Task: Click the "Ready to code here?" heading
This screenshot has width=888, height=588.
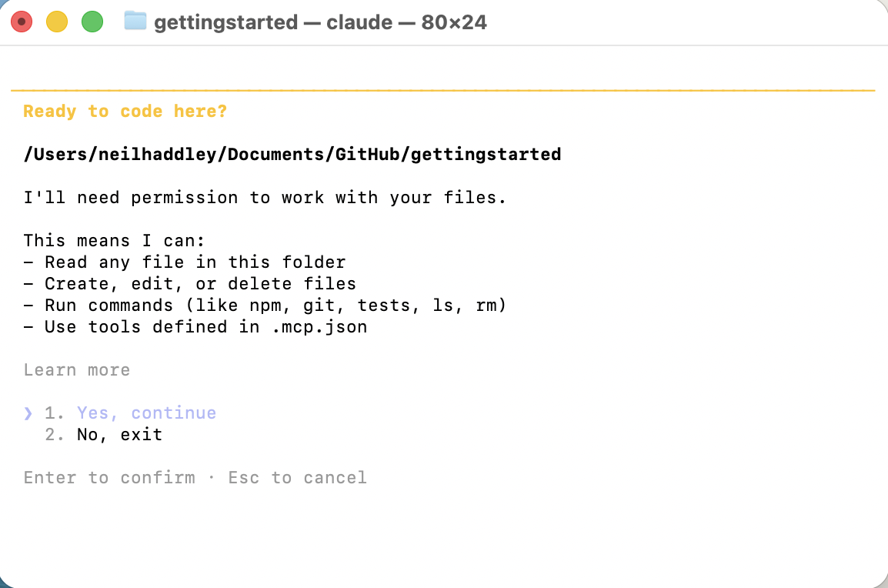Action: (125, 112)
